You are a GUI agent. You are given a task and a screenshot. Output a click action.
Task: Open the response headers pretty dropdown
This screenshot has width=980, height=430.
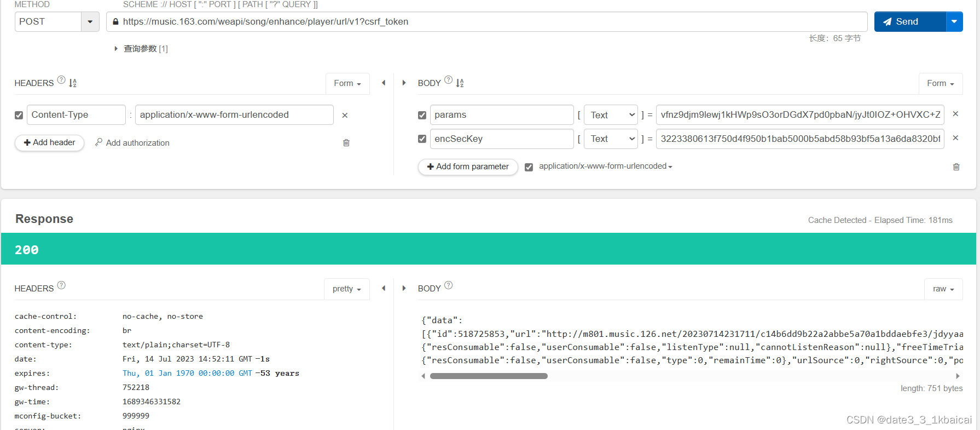pos(347,289)
